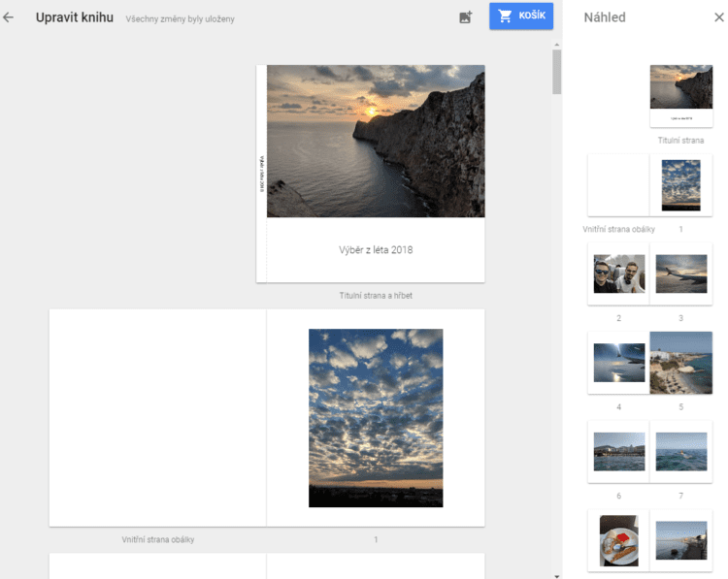Click the scrollbar up arrow
This screenshot has height=579, width=728.
coord(557,45)
